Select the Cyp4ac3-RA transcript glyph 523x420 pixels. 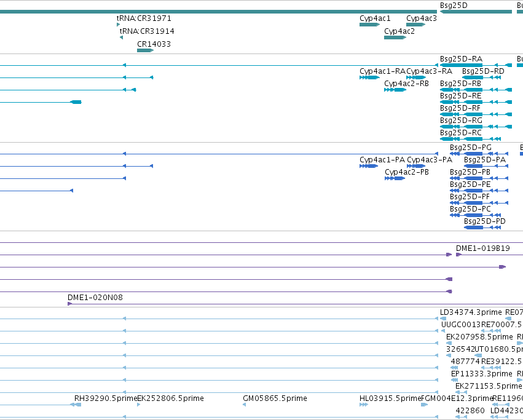coord(416,77)
